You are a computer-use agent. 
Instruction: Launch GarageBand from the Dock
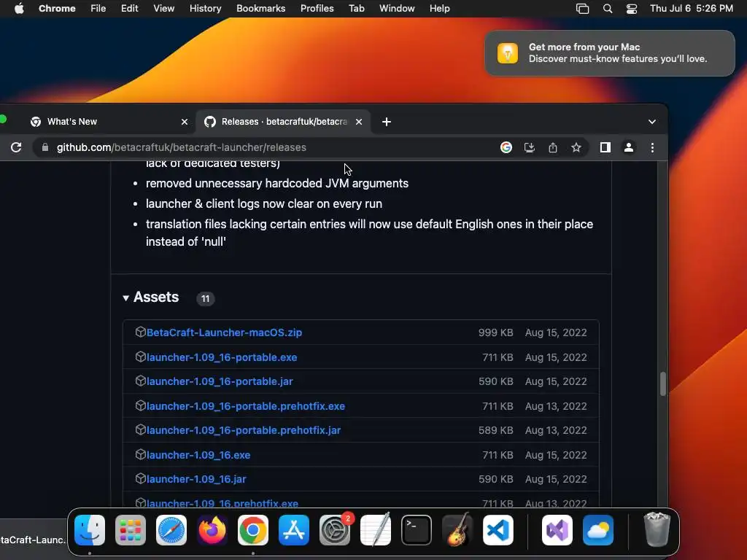pos(457,530)
